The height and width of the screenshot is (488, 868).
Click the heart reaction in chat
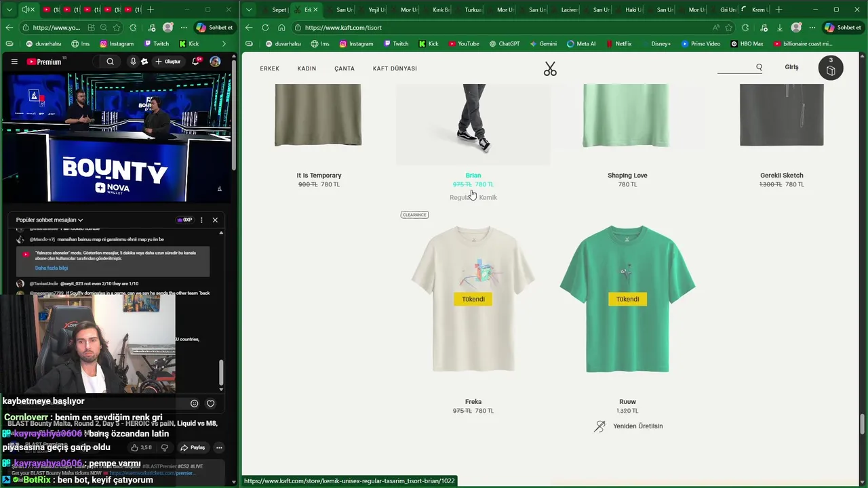(x=211, y=403)
